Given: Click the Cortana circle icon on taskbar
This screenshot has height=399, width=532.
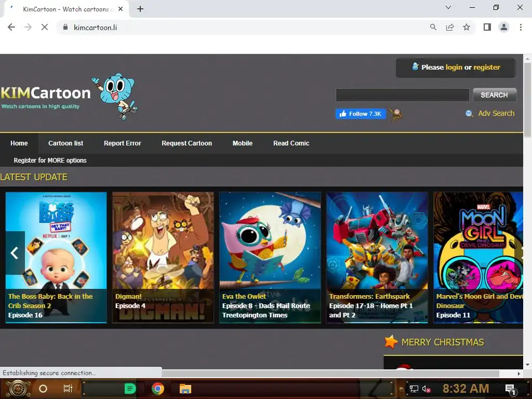Looking at the screenshot, I should tap(43, 389).
